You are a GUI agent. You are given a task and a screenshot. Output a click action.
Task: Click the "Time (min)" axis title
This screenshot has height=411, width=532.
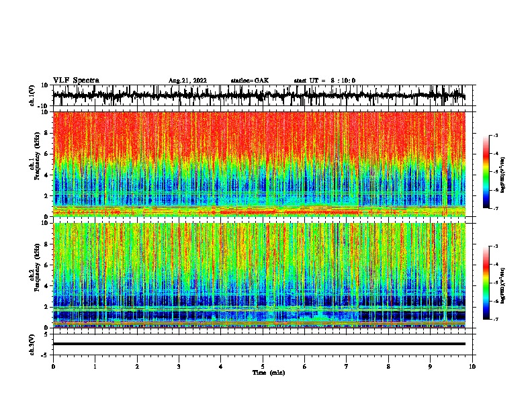[269, 373]
